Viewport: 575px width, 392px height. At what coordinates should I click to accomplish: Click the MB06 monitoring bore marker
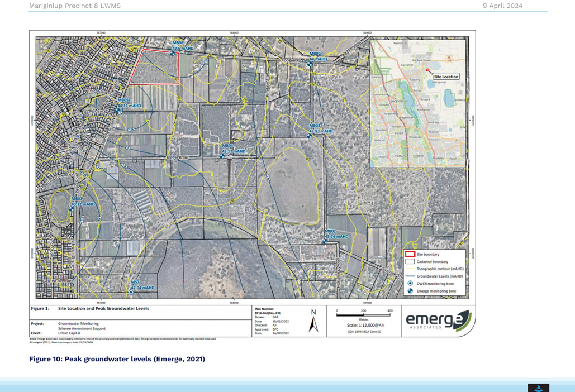[172, 53]
